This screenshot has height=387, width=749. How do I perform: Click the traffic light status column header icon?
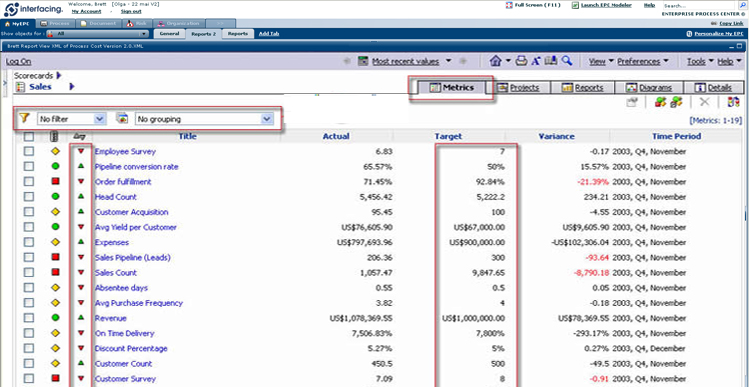pyautogui.click(x=54, y=137)
